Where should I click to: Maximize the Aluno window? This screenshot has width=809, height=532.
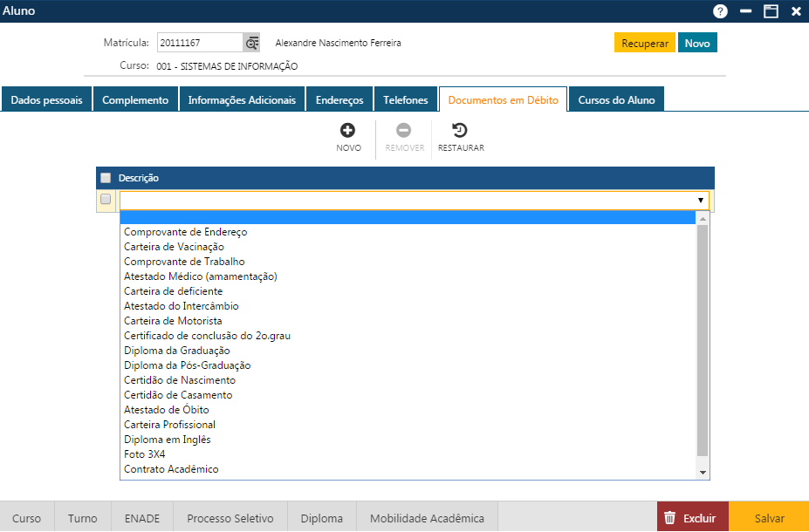pos(771,11)
